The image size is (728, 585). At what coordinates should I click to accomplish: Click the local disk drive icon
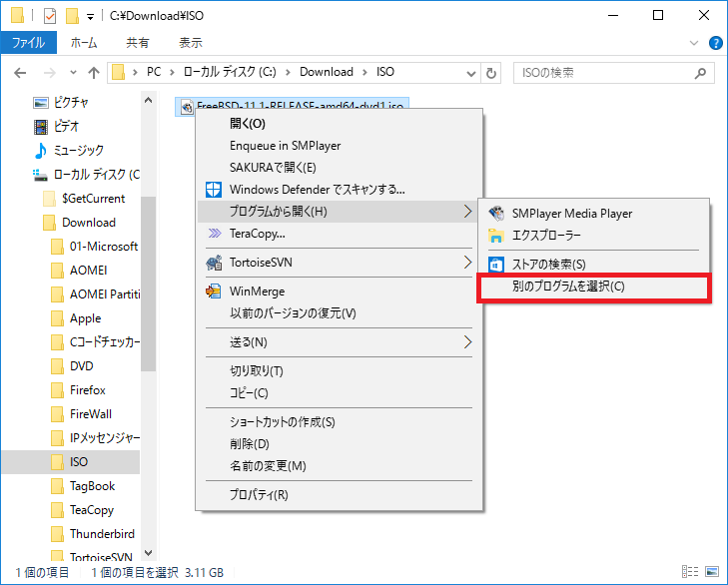40,175
